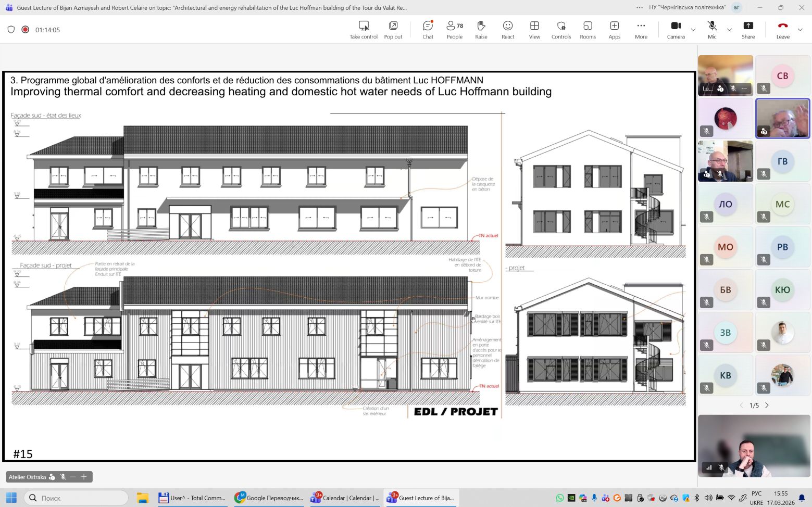The height and width of the screenshot is (507, 812).
Task: Expand the microphone options arrow
Action: pyautogui.click(x=729, y=30)
